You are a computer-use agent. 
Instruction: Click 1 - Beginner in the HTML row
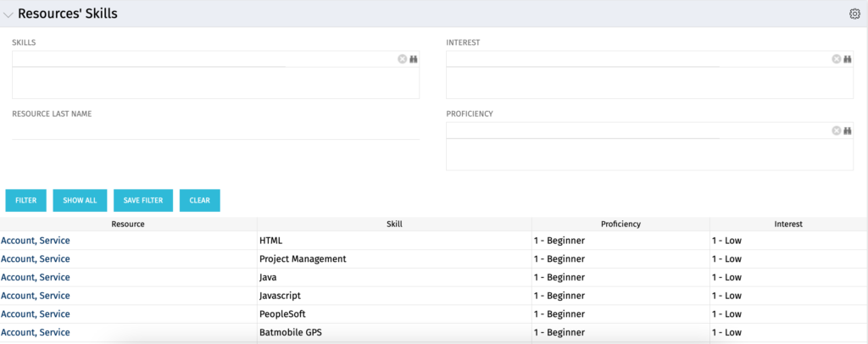point(559,241)
